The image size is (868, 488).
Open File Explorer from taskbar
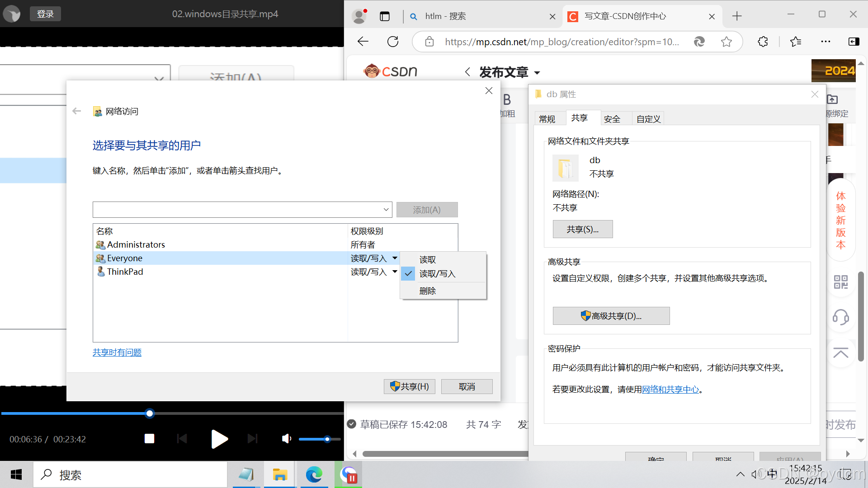coord(279,474)
